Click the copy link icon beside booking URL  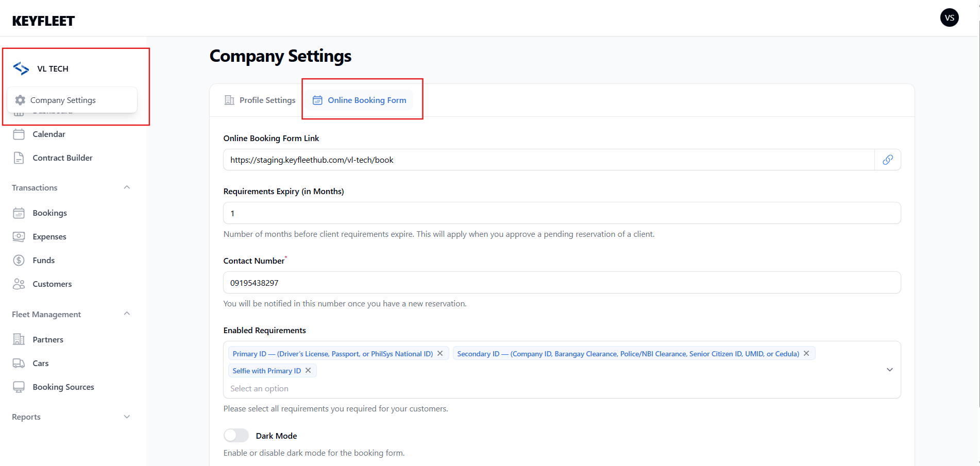887,160
